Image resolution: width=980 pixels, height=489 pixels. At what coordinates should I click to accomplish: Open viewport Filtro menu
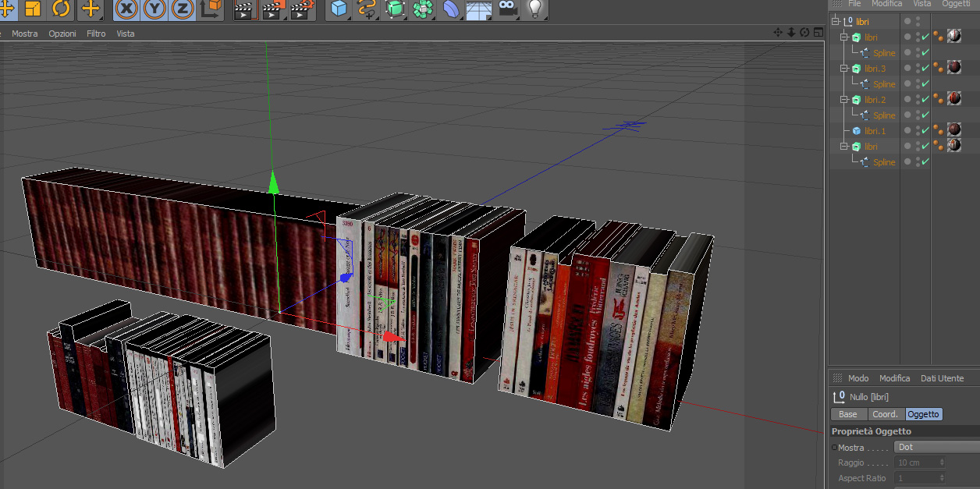click(x=96, y=34)
